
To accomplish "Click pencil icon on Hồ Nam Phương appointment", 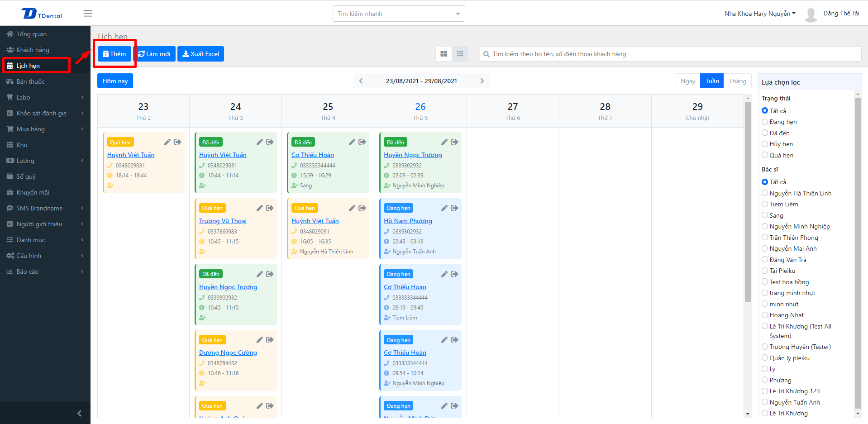I will coord(444,208).
